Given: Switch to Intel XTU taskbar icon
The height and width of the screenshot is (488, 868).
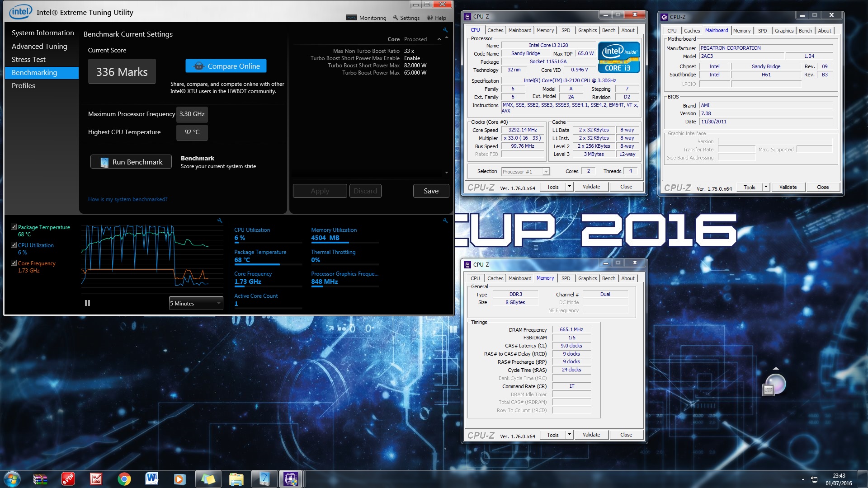Looking at the screenshot, I should click(x=264, y=479).
